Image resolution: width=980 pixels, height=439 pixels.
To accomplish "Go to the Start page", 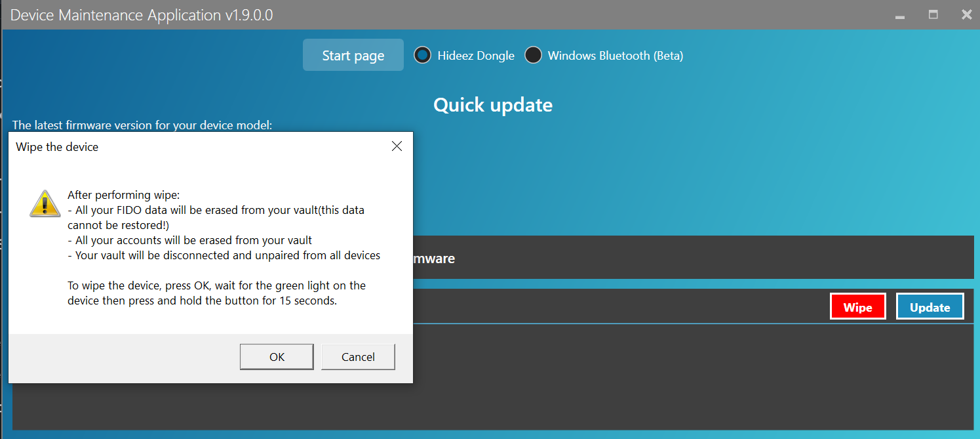I will coord(353,56).
